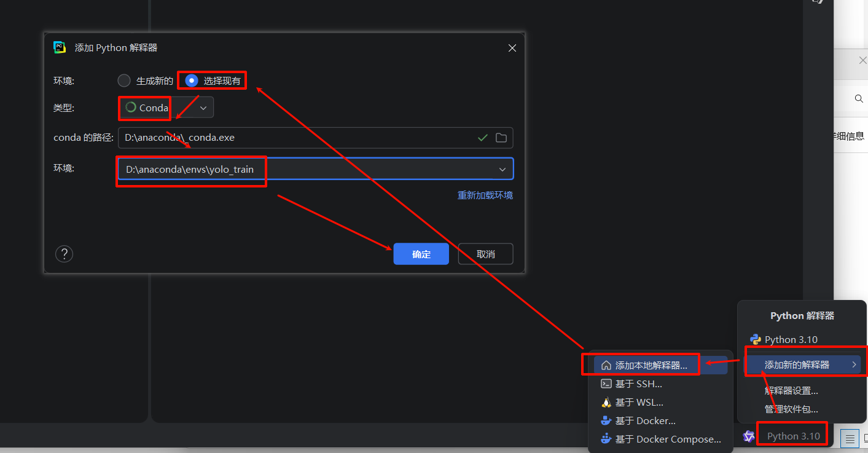Choose 基于 Docker... from the submenu

(x=660, y=420)
